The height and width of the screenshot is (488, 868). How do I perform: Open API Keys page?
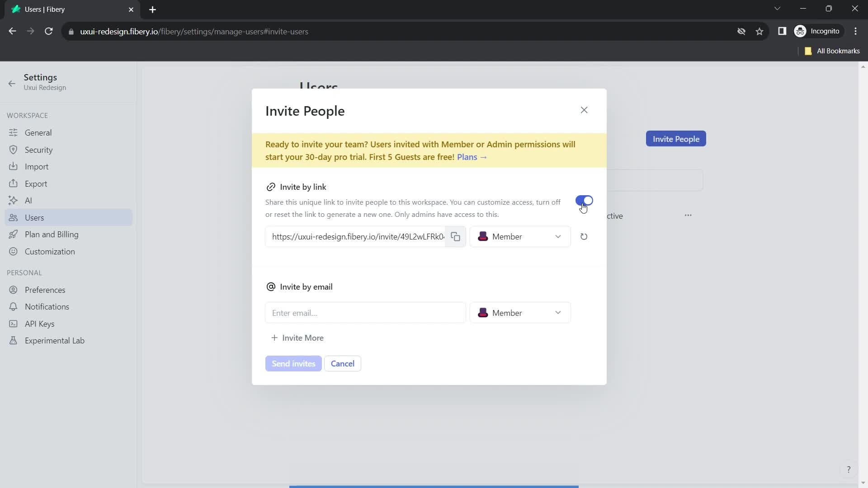[x=69, y=324]
